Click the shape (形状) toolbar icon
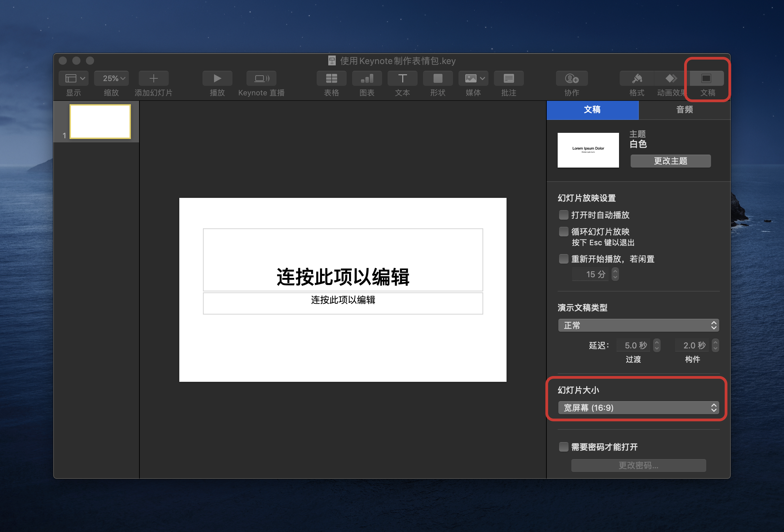Image resolution: width=784 pixels, height=532 pixels. pyautogui.click(x=438, y=79)
